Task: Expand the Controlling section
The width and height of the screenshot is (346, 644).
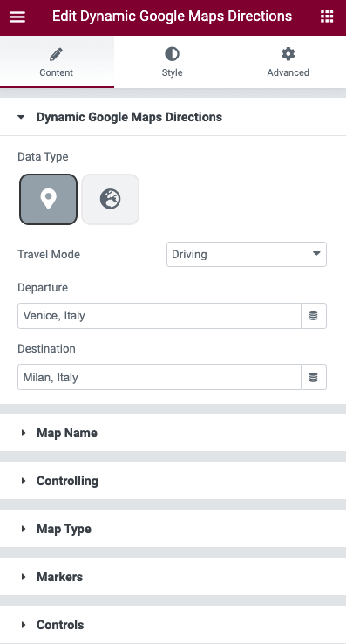Action: [173, 481]
